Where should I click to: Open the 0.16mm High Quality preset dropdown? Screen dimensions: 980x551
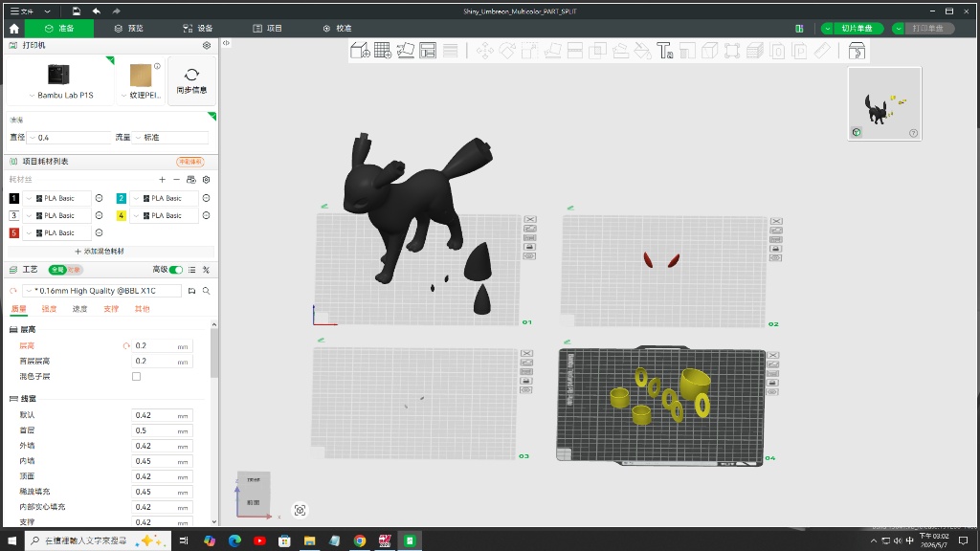101,291
